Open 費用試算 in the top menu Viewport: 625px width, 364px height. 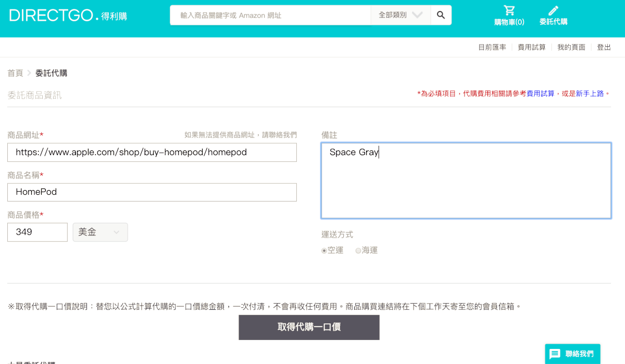(x=531, y=47)
